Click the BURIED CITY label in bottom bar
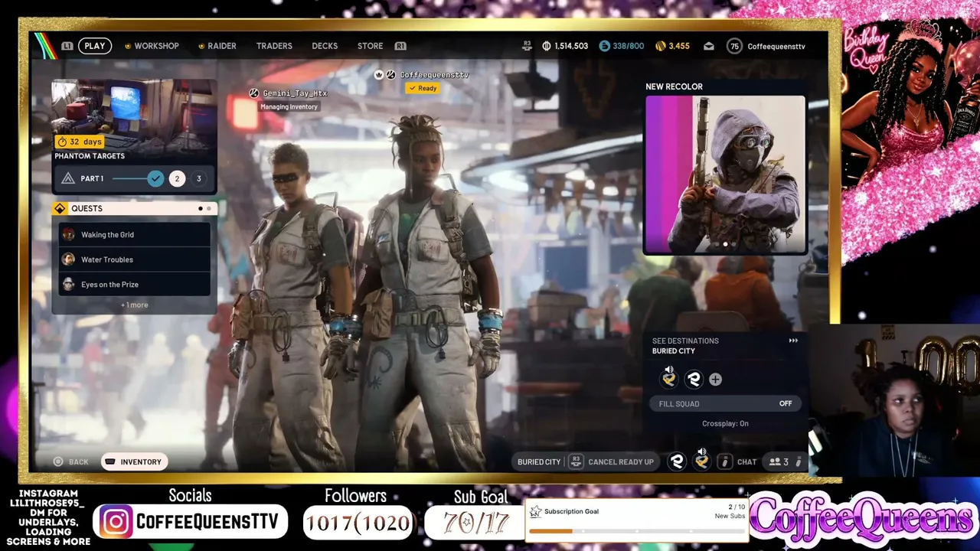This screenshot has width=980, height=551. click(x=539, y=462)
